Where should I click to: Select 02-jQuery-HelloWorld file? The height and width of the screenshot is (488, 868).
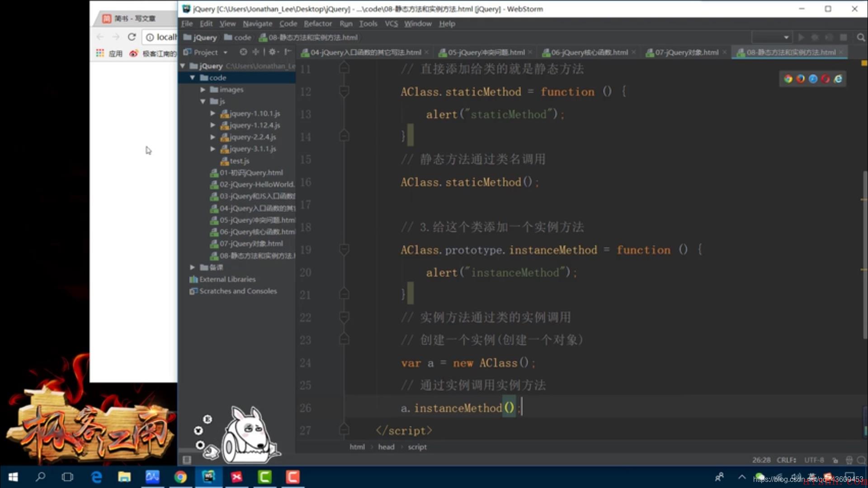point(252,184)
